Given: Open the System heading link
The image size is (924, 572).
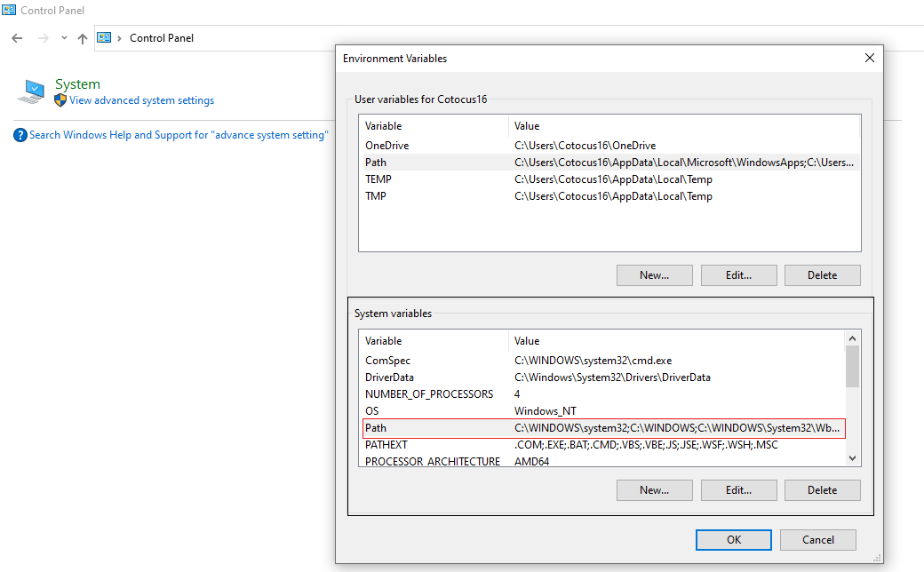Looking at the screenshot, I should tap(77, 84).
